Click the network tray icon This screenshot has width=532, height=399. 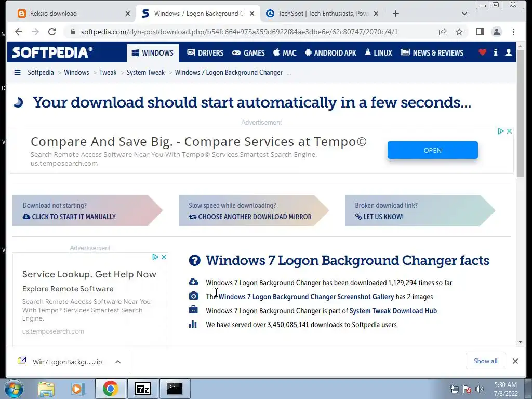[x=454, y=389]
